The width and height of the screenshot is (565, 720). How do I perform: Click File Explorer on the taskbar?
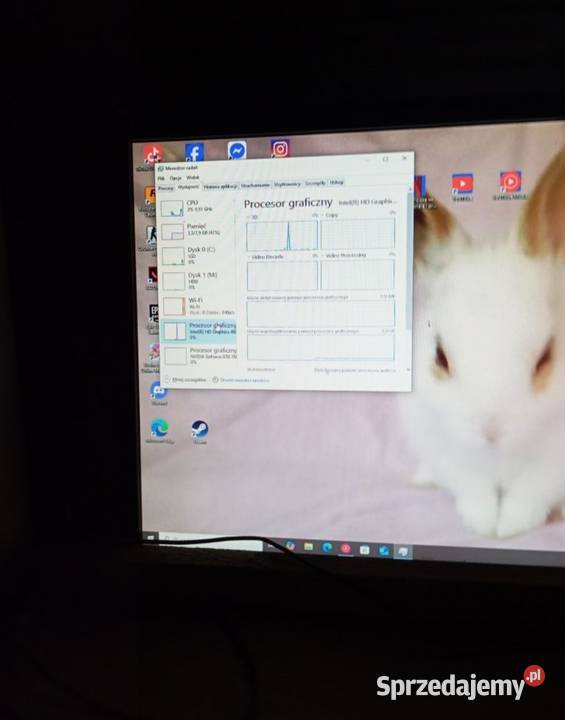pos(308,547)
